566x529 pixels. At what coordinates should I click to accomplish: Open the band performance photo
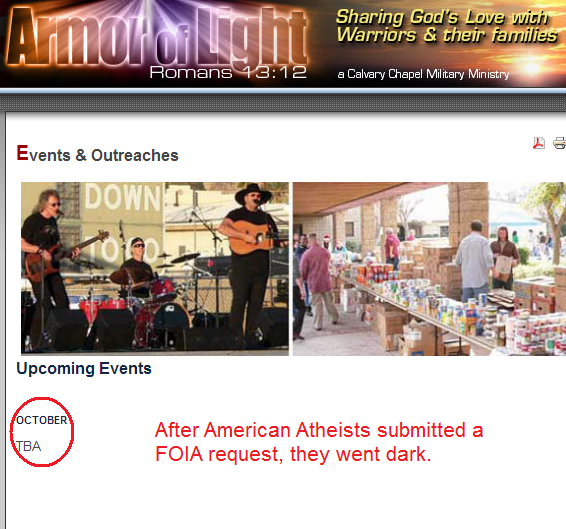[155, 269]
